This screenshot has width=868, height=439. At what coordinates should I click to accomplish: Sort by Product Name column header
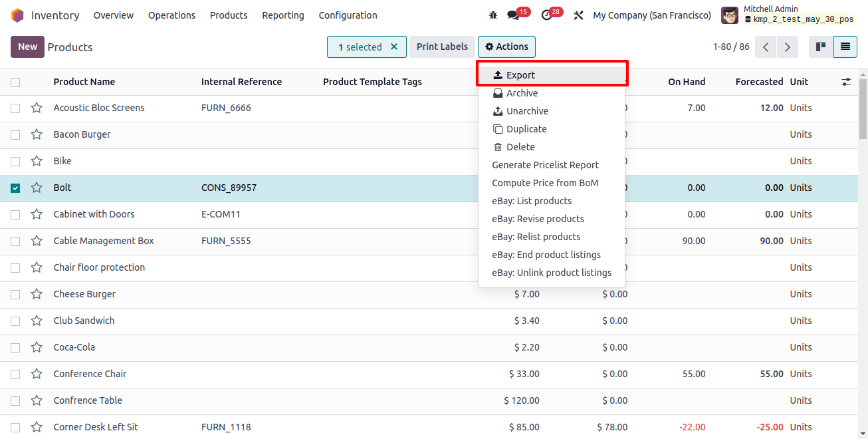[84, 82]
